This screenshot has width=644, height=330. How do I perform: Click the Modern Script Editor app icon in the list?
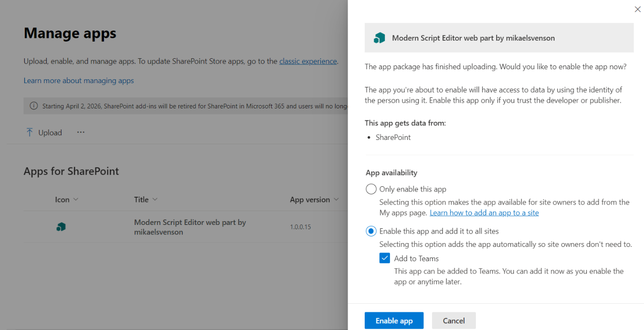coord(61,226)
